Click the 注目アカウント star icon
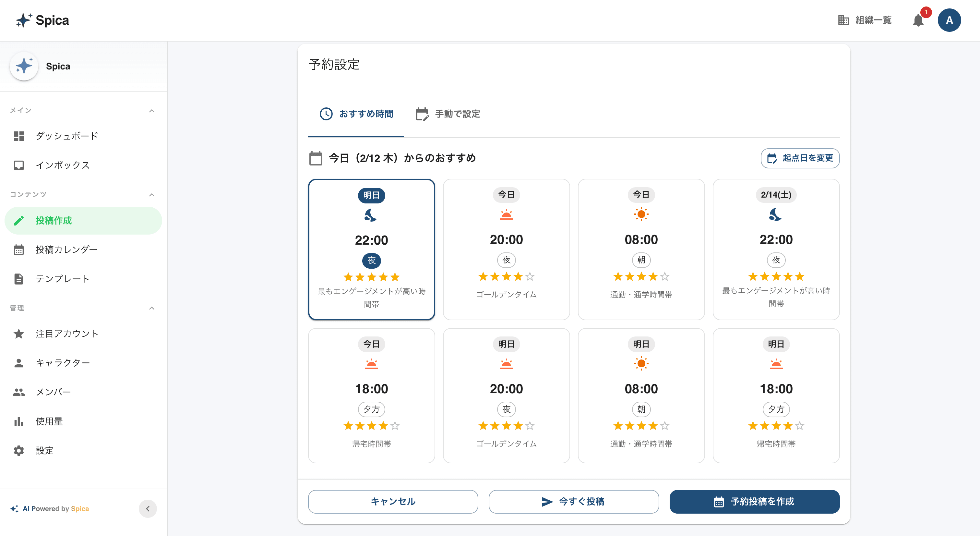Viewport: 980px width, 536px height. coord(18,334)
